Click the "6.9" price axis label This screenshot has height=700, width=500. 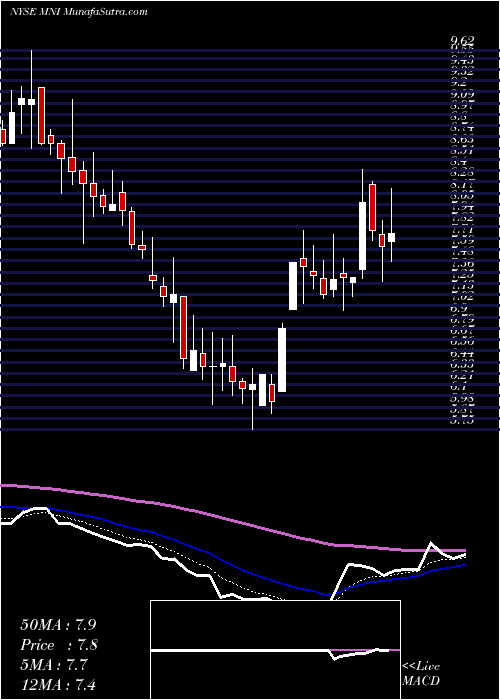[460, 309]
